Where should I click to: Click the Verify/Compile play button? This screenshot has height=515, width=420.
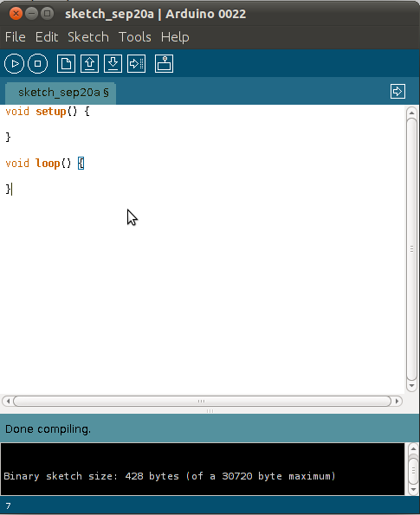pos(14,63)
